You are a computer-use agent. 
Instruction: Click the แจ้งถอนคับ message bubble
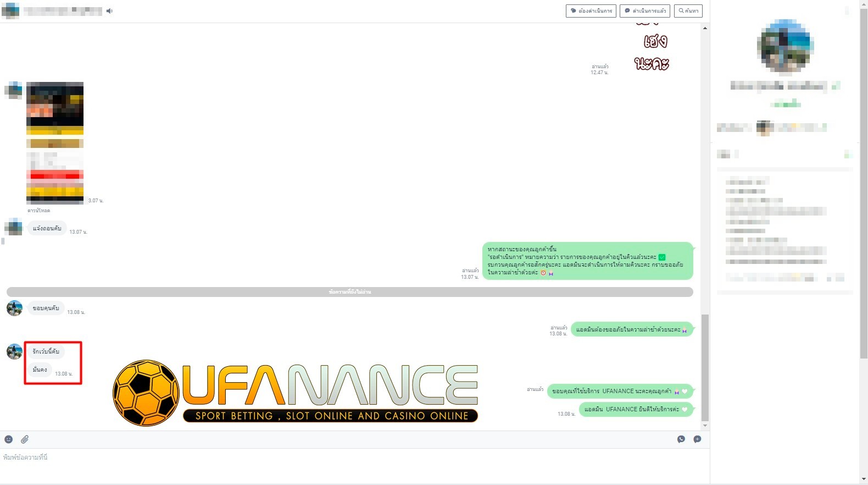pyautogui.click(x=47, y=228)
